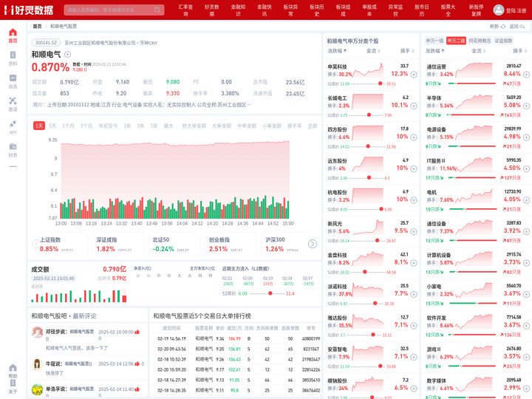Add 半导体 sector via its plus icon
This screenshot has width=532, height=399.
click(526, 106)
